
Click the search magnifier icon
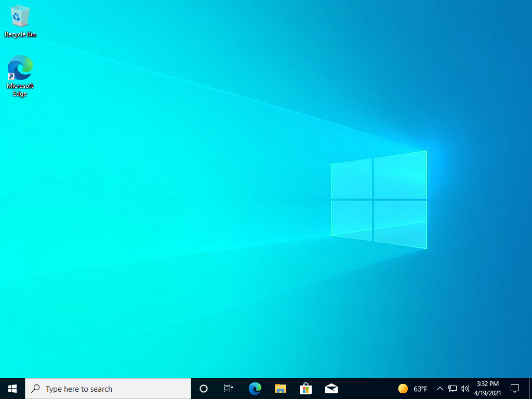click(x=35, y=388)
